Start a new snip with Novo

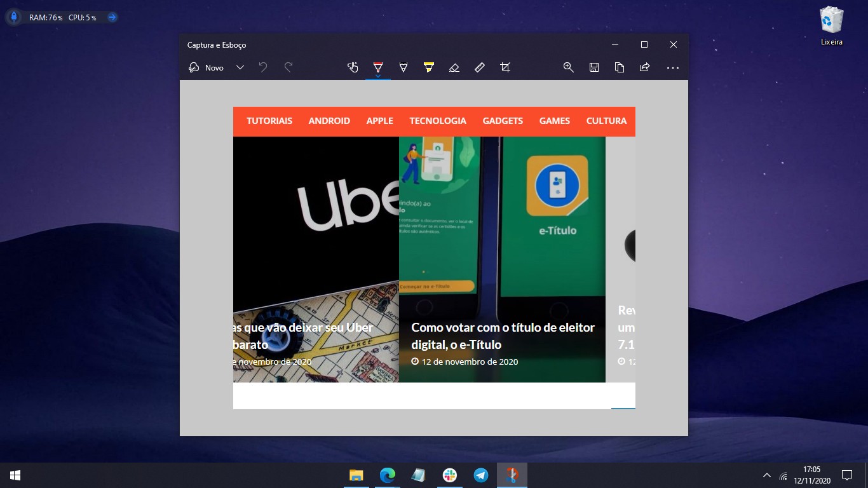pos(207,67)
